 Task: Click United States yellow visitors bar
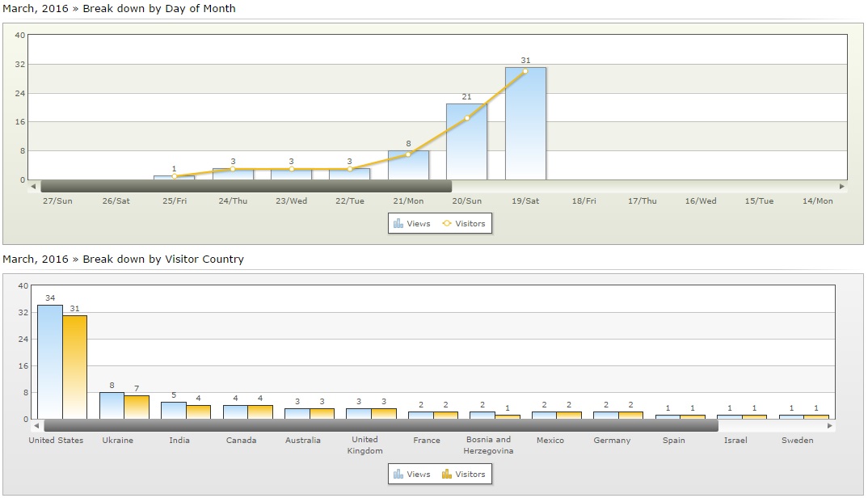tap(74, 367)
